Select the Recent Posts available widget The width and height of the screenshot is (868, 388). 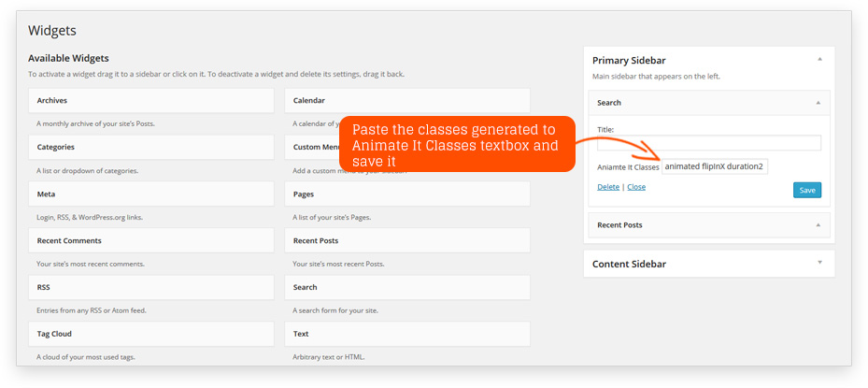[407, 241]
